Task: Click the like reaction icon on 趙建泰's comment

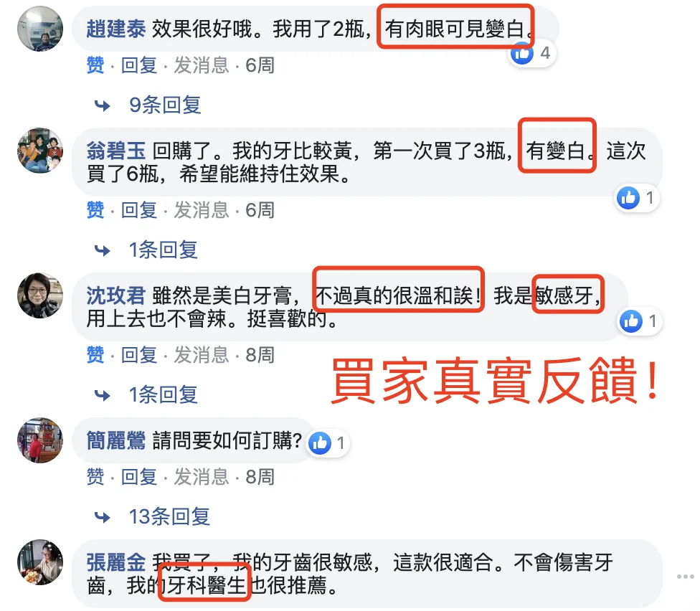Action: click(522, 54)
